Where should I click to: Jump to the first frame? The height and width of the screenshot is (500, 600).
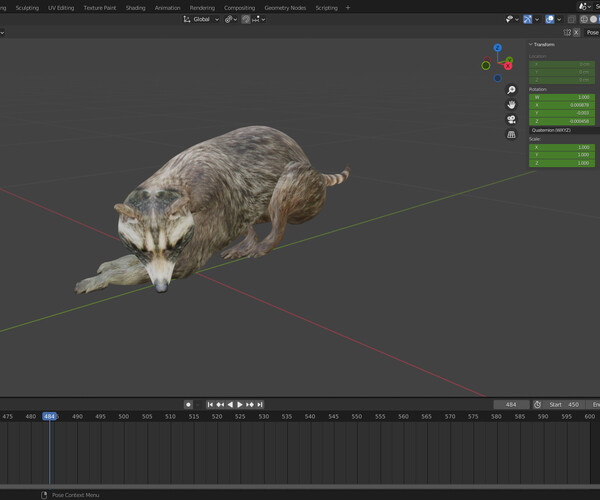(210, 405)
